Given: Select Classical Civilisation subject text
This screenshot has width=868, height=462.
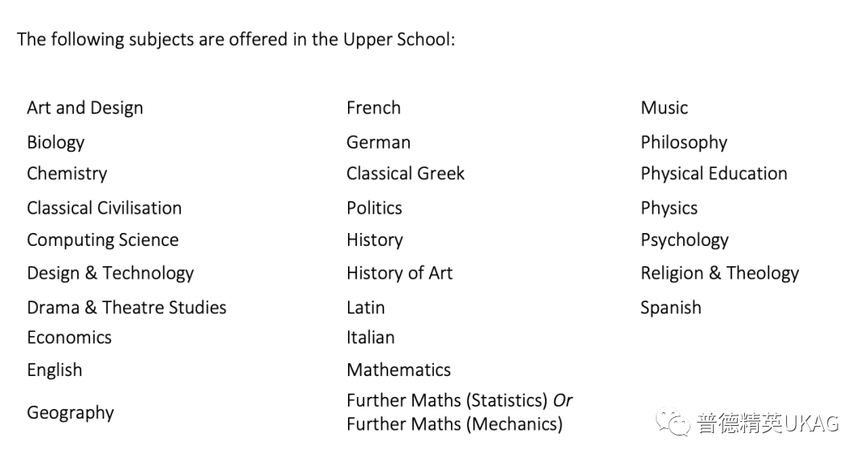Looking at the screenshot, I should (x=104, y=208).
